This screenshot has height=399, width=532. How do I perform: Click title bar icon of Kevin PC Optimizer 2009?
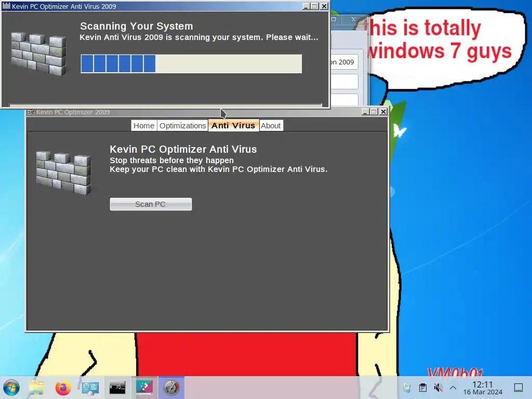pos(31,112)
